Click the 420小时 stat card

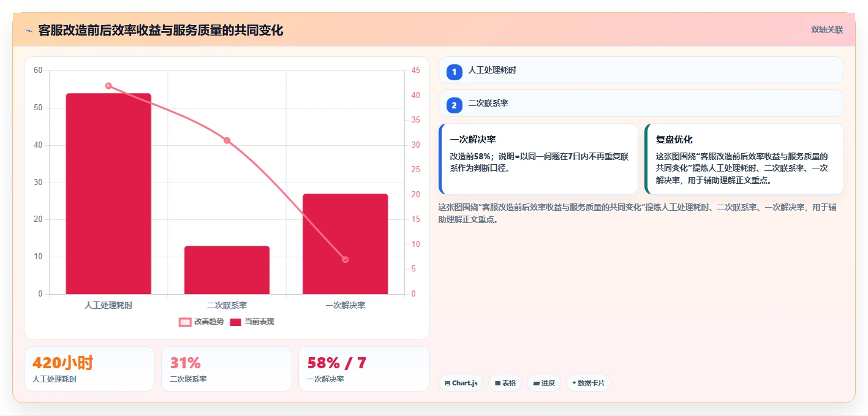(89, 369)
